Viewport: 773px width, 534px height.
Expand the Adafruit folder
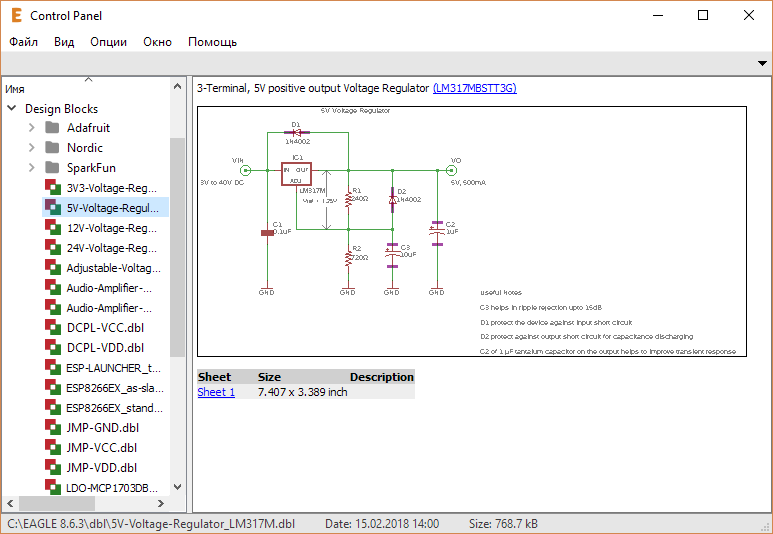(x=32, y=128)
